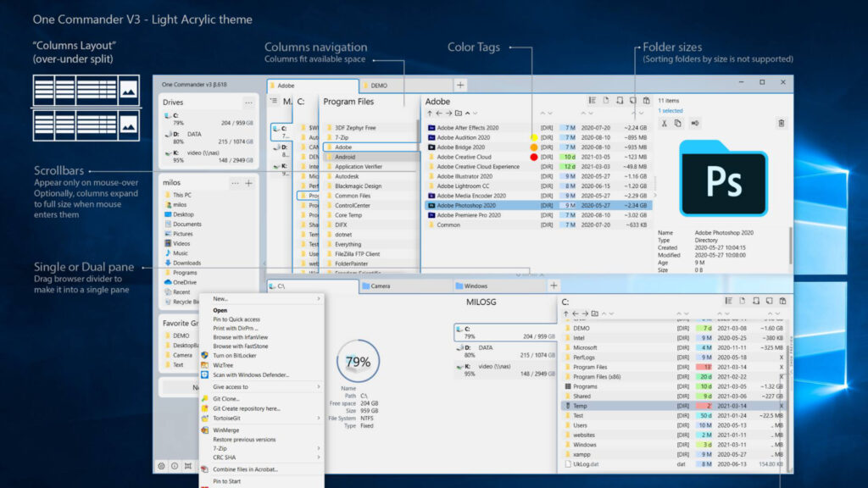Image resolution: width=868 pixels, height=488 pixels.
Task: Expand the Give access to submenu
Action: tap(319, 386)
